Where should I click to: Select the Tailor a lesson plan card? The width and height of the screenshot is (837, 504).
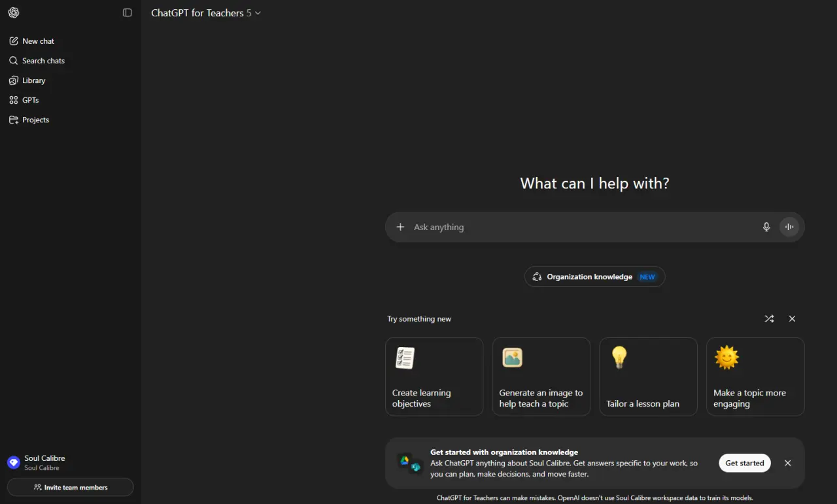coord(648,377)
